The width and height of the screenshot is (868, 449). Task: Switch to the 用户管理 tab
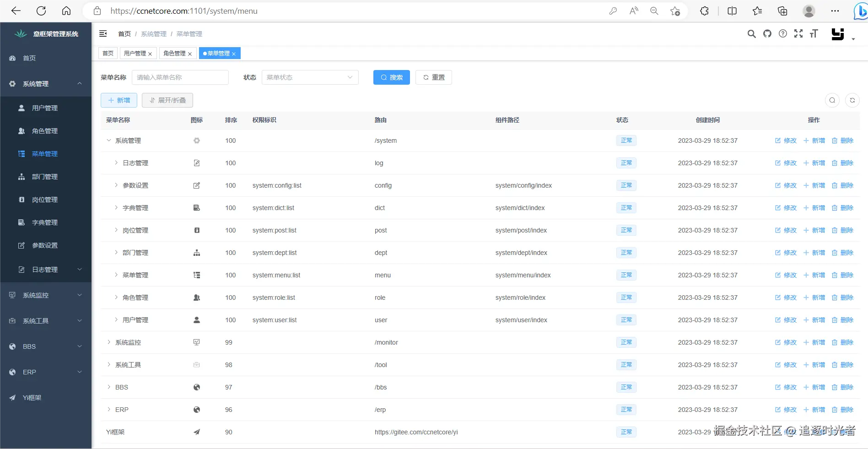point(138,54)
